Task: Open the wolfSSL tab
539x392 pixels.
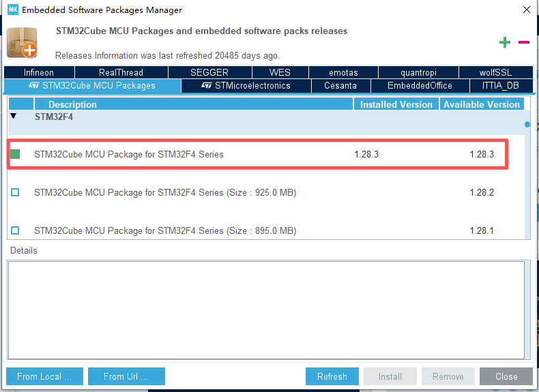Action: pos(486,72)
